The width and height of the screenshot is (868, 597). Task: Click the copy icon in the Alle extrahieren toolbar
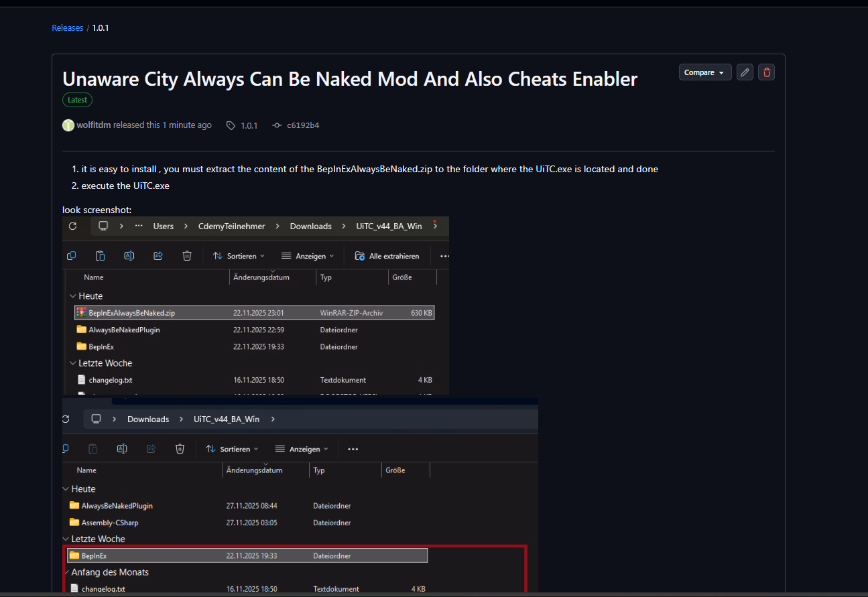click(71, 256)
